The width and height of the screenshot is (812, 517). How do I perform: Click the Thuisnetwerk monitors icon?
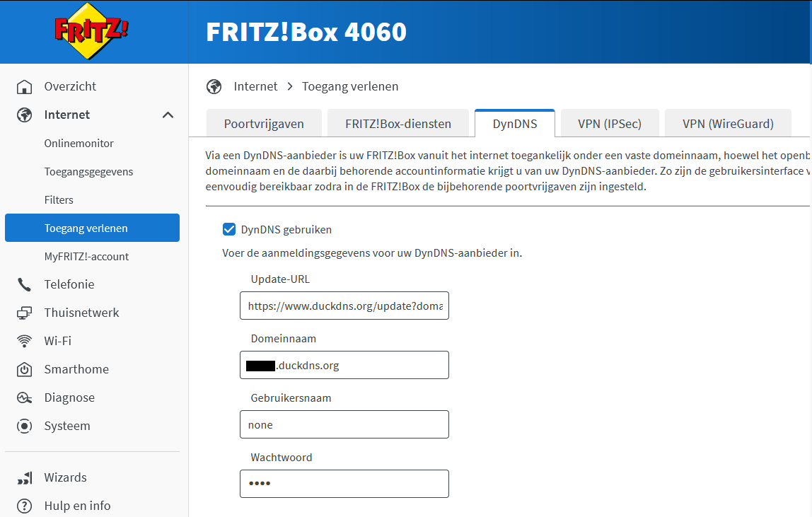tap(24, 313)
